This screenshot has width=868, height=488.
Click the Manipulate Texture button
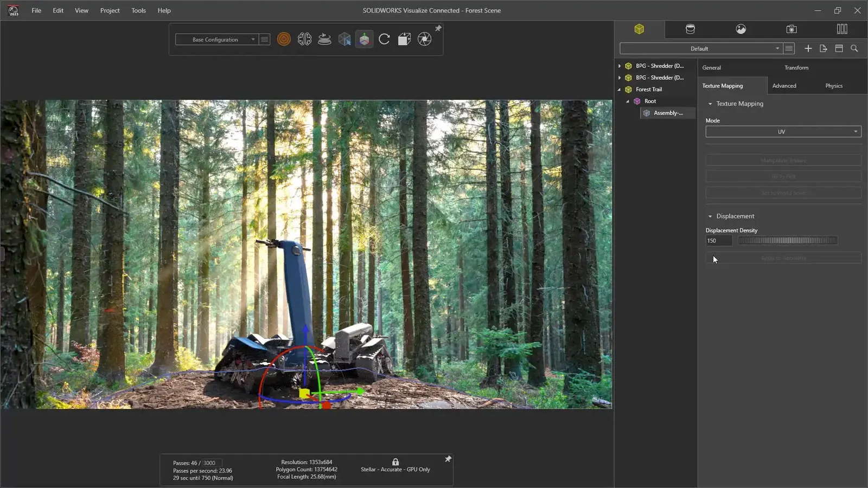click(x=783, y=160)
